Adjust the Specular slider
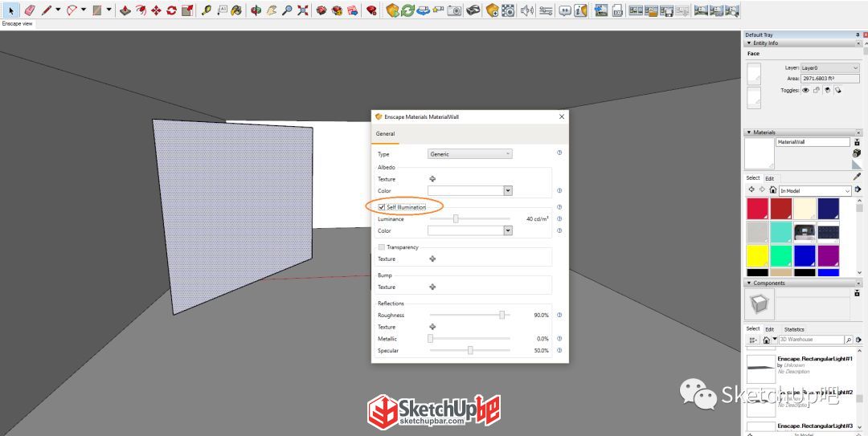The width and height of the screenshot is (868, 436). pyautogui.click(x=470, y=350)
